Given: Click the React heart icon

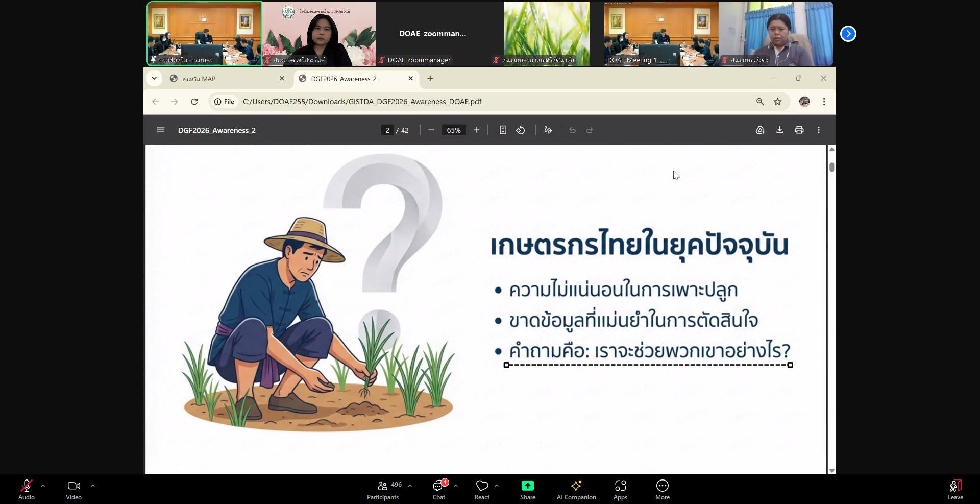Looking at the screenshot, I should tap(482, 489).
